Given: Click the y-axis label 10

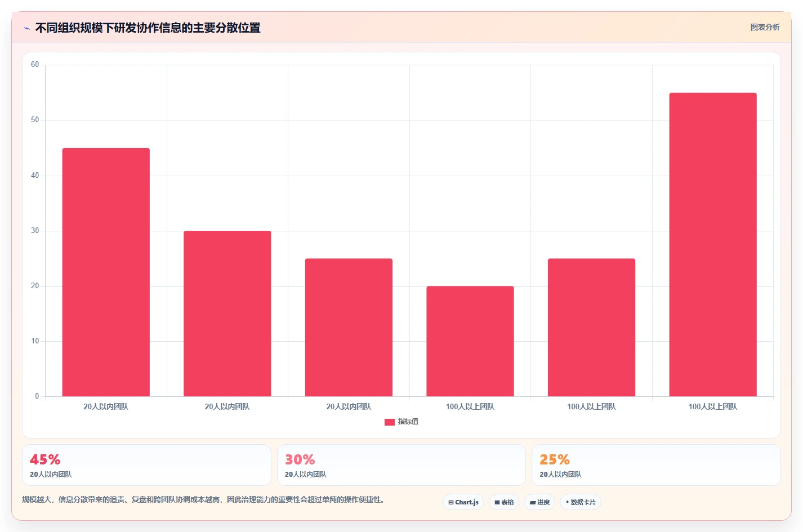Looking at the screenshot, I should coord(35,341).
